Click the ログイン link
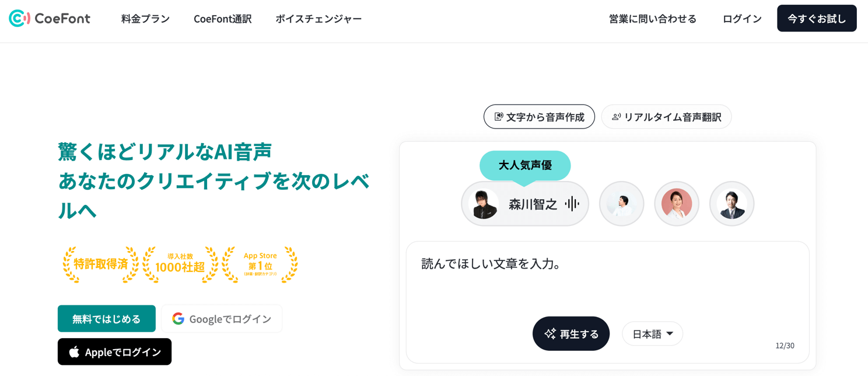This screenshot has height=376, width=868. pos(742,19)
